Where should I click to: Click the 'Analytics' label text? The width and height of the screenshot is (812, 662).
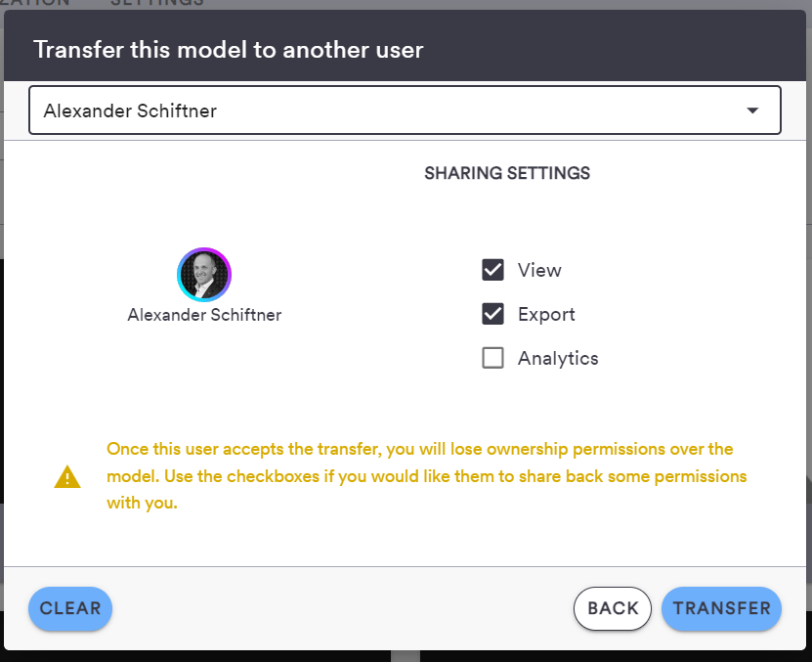point(558,358)
